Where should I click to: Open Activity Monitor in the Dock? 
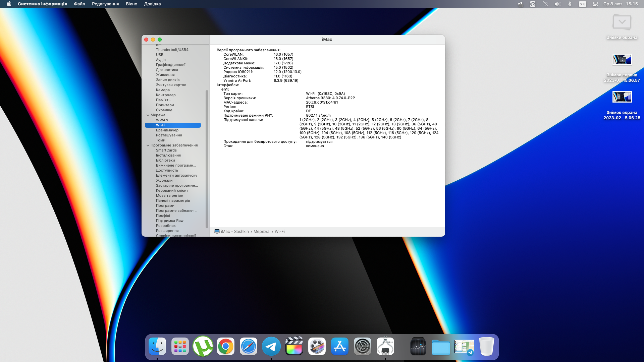point(418,347)
